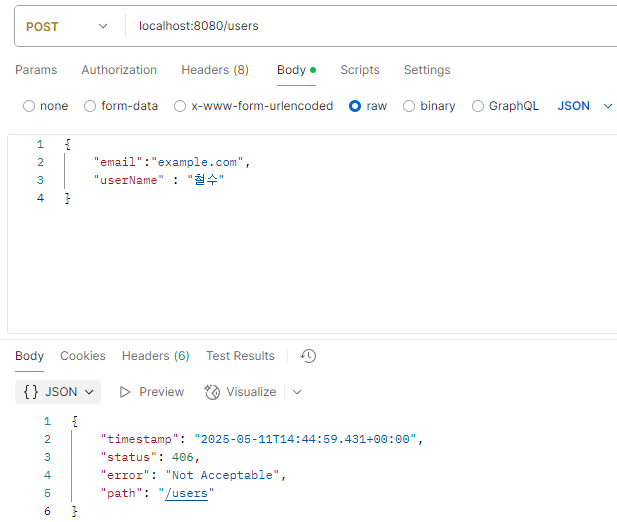Select the x-www-form-urlencoded body option
Screen dimensions: 617x522
(x=253, y=106)
